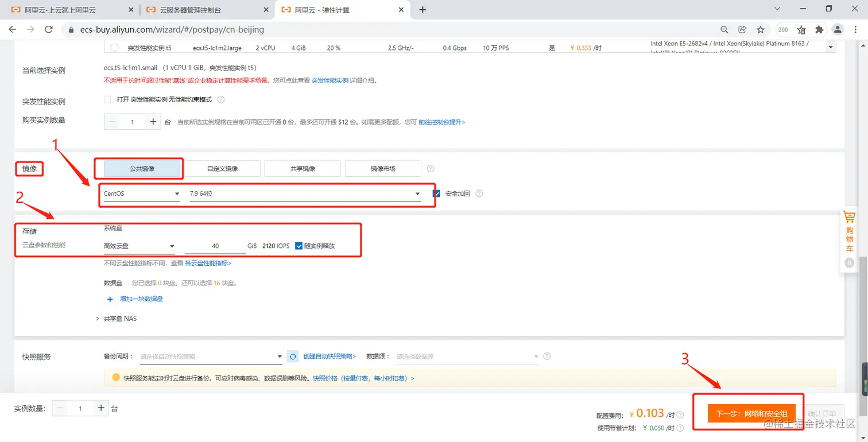The height and width of the screenshot is (442, 868).
Task: Click the 购买实例数量 value field
Action: point(133,122)
